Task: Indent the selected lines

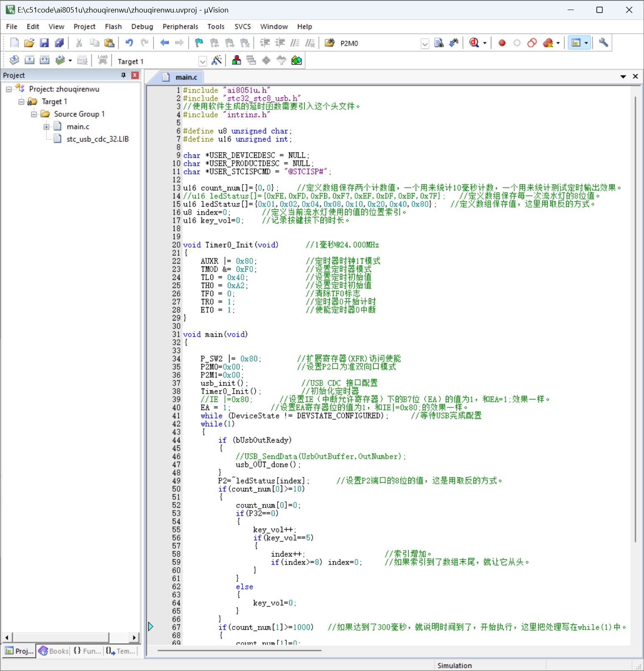Action: pos(265,43)
